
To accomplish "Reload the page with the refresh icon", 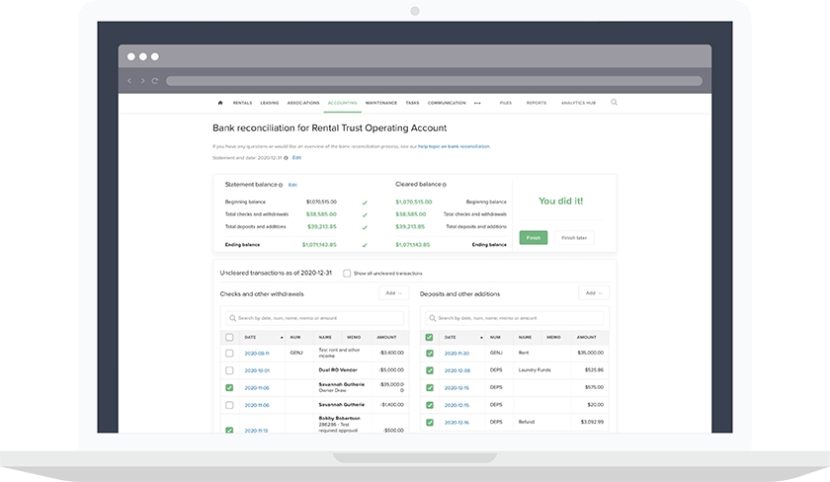I will coord(155,81).
